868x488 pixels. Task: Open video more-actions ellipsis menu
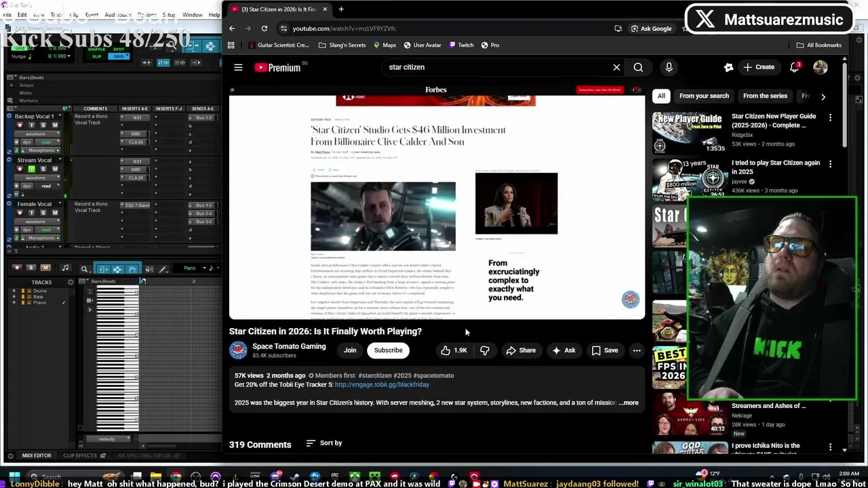(x=637, y=350)
